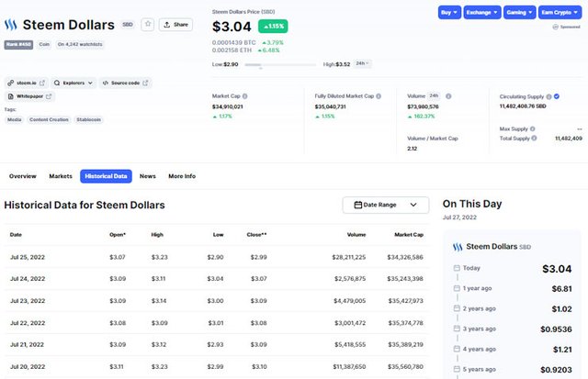588x379 pixels.
Task: Click the calendar icon beside 3 years ago
Action: (x=457, y=329)
